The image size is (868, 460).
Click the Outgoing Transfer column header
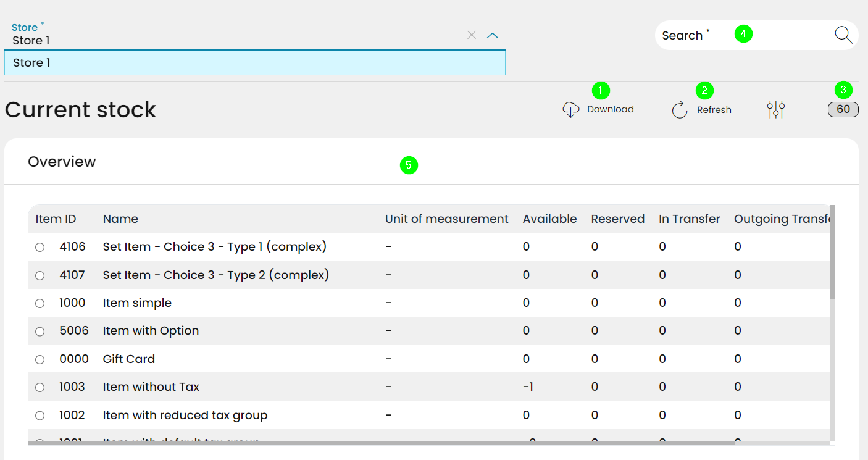point(782,219)
